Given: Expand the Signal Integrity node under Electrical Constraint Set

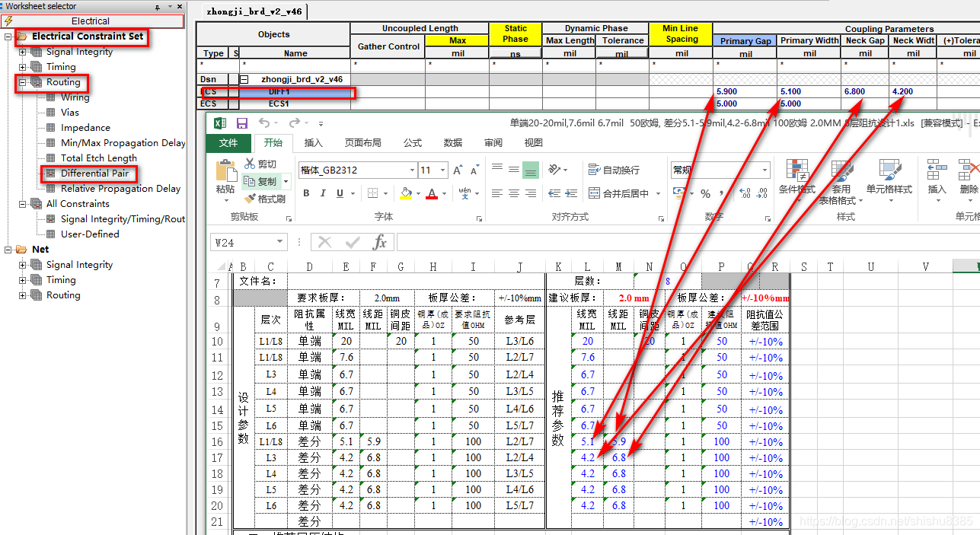Looking at the screenshot, I should point(23,52).
